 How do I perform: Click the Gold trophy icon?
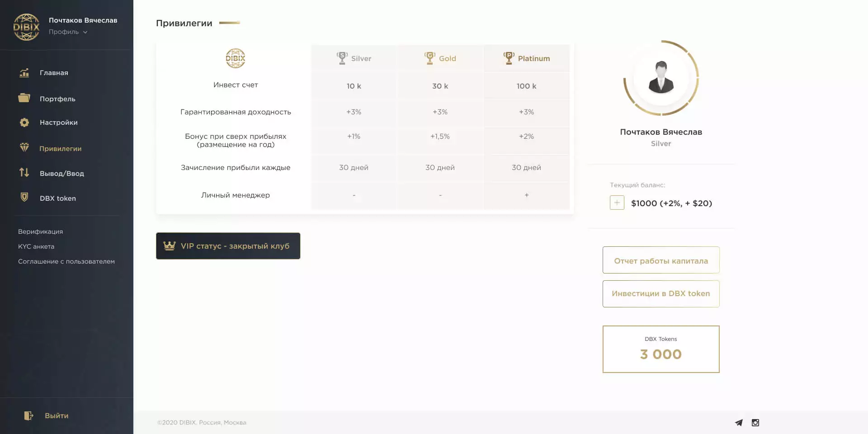[429, 58]
